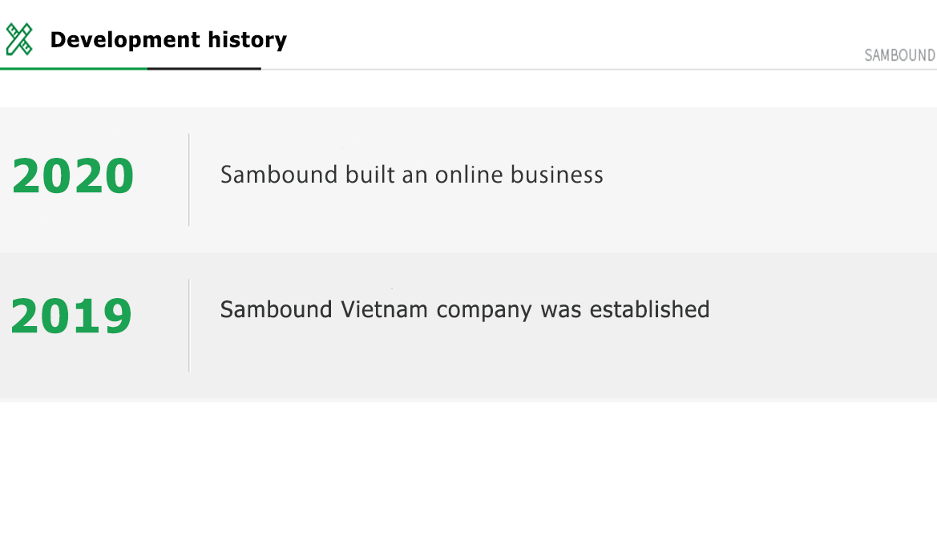Screen dimensions: 937x560
Task: Click the green underline segment below the header icon
Action: point(74,69)
